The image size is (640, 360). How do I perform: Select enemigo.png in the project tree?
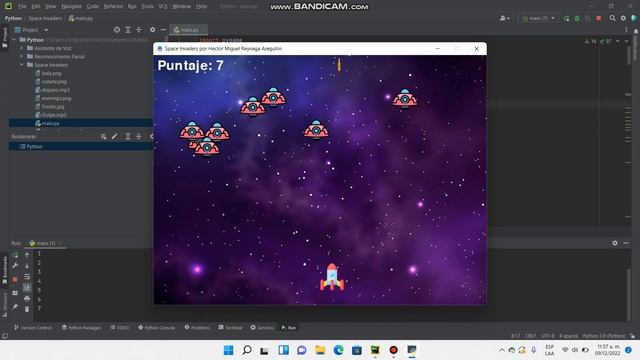(x=56, y=98)
